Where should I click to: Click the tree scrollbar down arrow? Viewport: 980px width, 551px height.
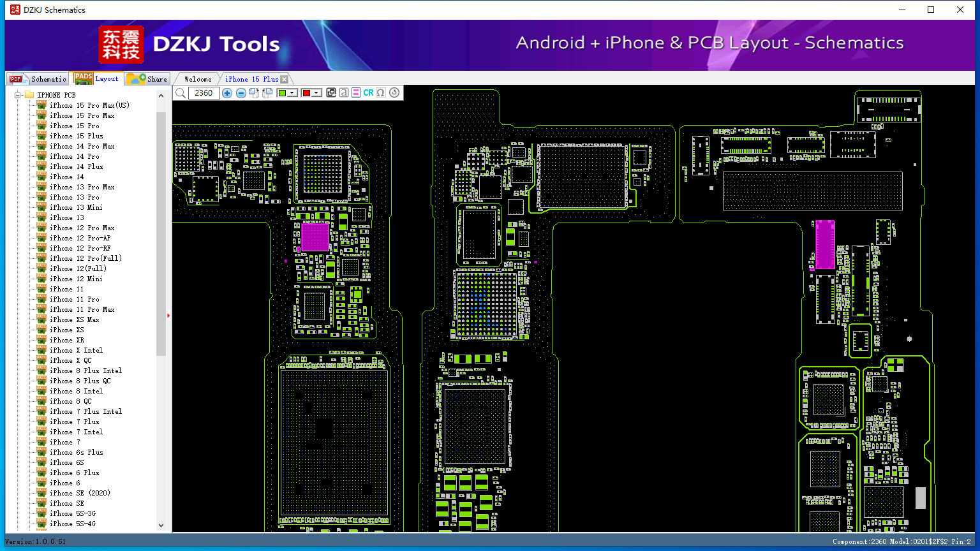pyautogui.click(x=161, y=525)
